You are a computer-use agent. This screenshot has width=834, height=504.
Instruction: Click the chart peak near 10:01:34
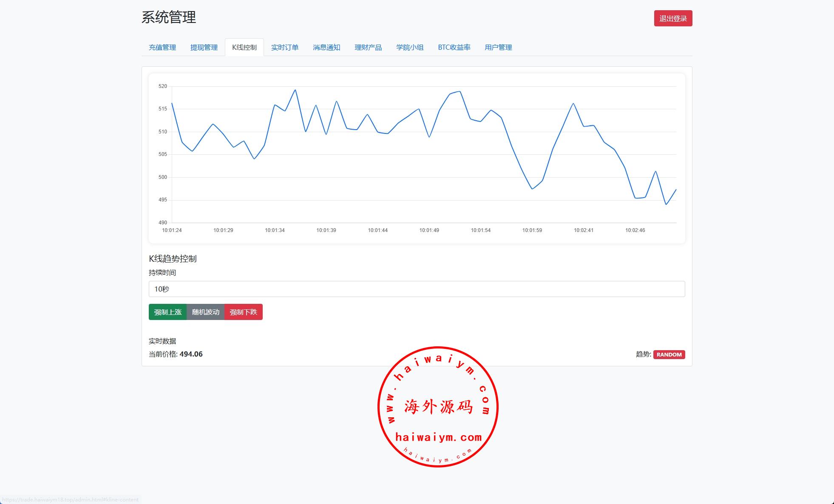(295, 90)
